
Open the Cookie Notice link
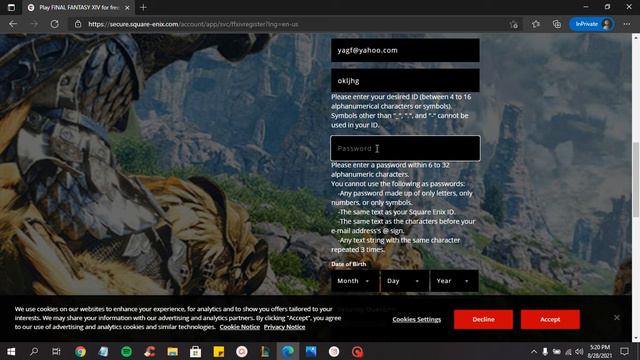click(240, 327)
